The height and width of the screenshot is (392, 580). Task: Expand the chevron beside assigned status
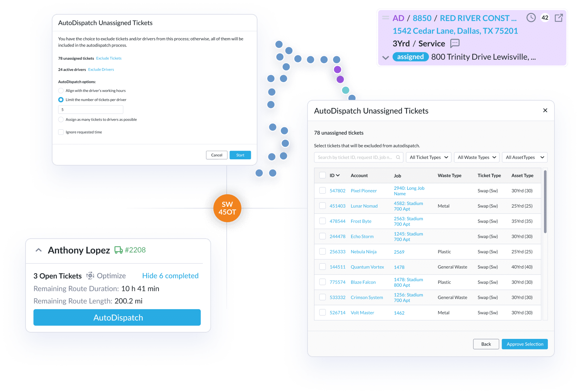386,57
